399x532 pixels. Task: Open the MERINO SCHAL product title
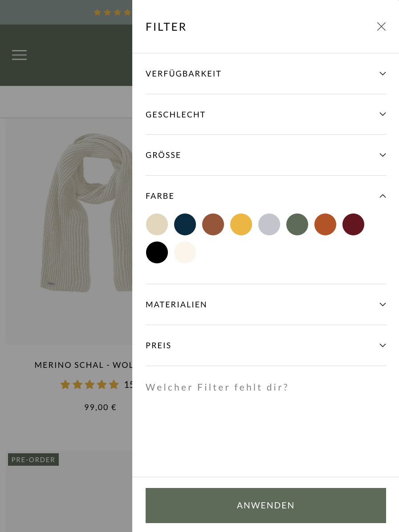point(85,365)
